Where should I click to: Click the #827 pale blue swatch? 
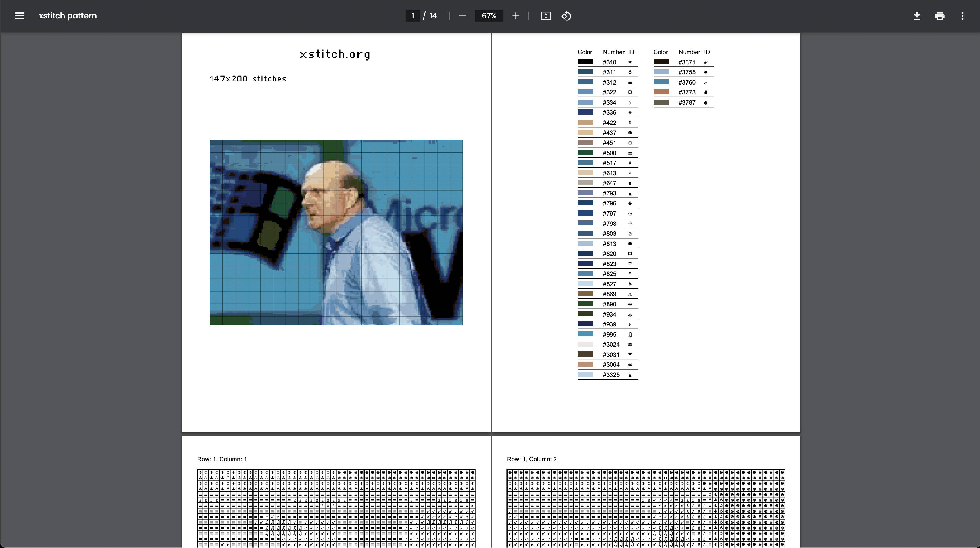[585, 283]
